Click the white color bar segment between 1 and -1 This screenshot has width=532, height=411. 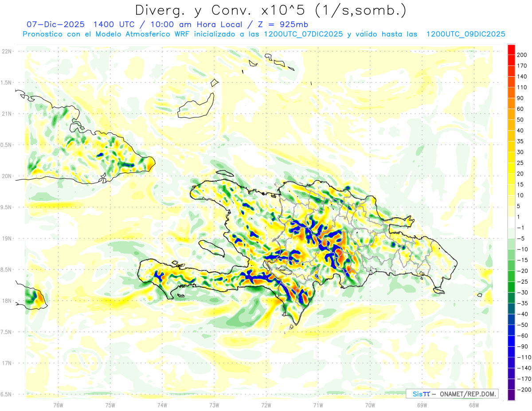511,222
